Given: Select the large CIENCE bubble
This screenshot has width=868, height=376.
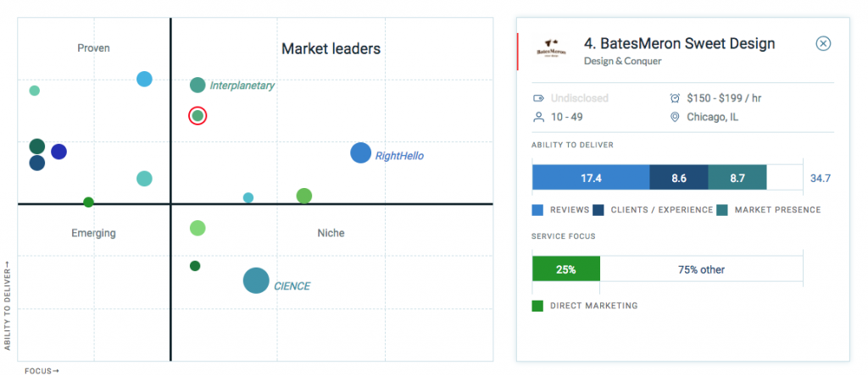Looking at the screenshot, I should [255, 280].
